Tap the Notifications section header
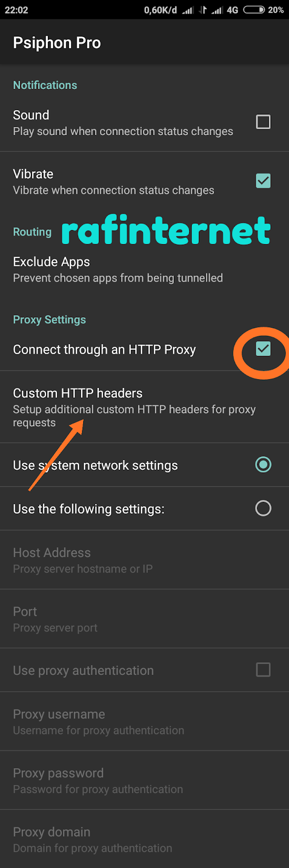Image resolution: width=289 pixels, height=868 pixels. [x=45, y=85]
